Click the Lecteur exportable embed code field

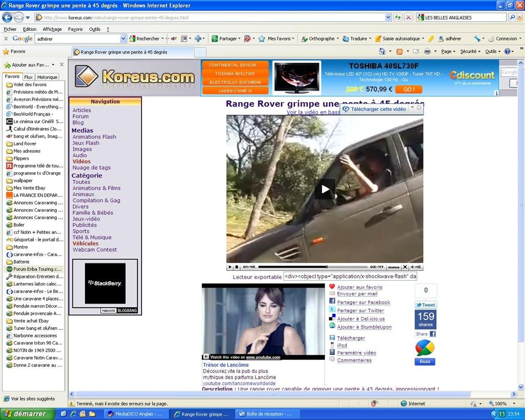[x=351, y=276]
